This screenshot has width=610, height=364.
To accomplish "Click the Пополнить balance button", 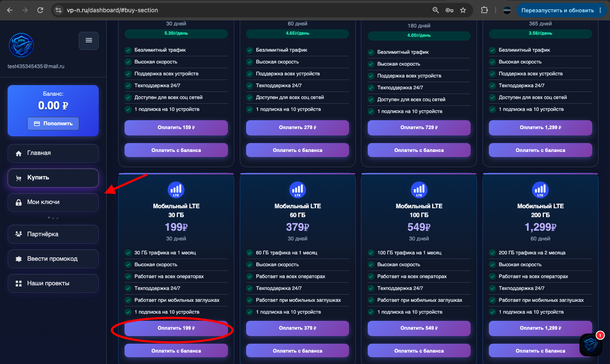I will [x=53, y=124].
